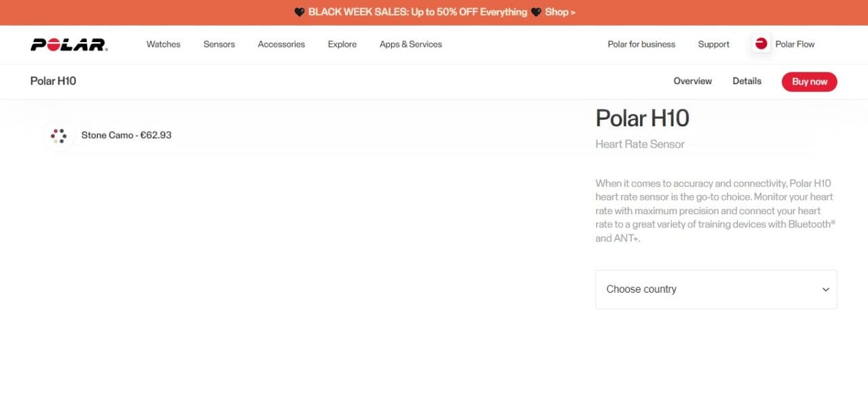
Task: Click the Polar H10 sub-navigation title
Action: coord(53,81)
